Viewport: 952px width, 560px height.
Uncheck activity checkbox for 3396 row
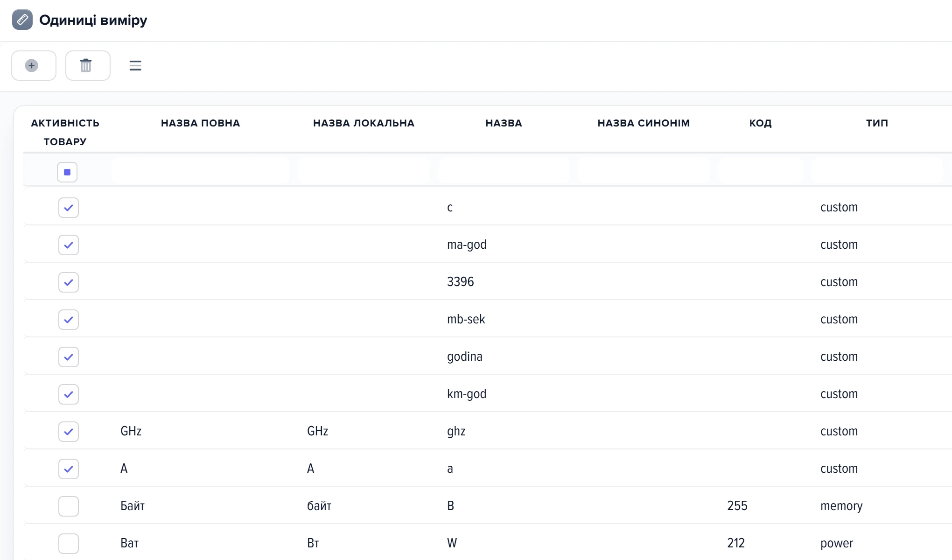tap(69, 282)
